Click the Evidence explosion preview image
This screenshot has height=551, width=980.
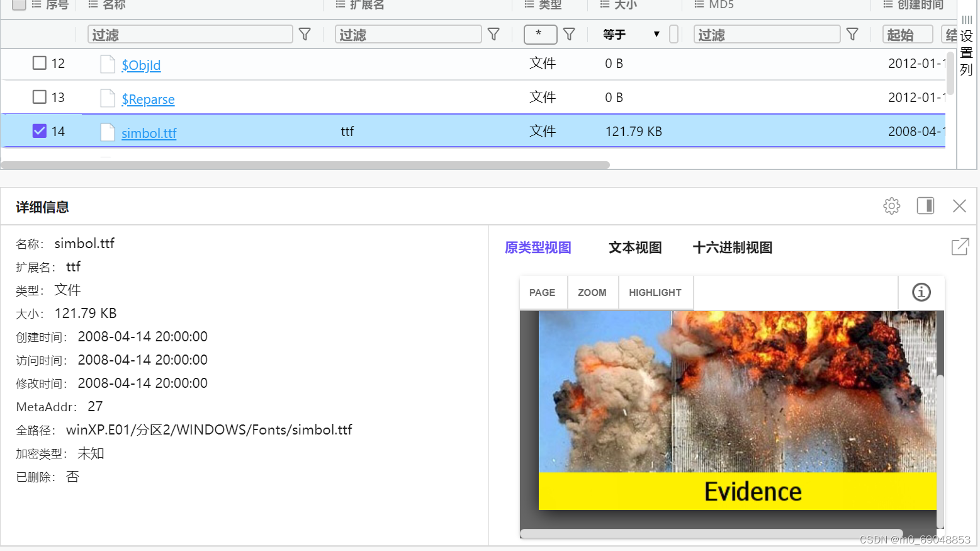(737, 410)
